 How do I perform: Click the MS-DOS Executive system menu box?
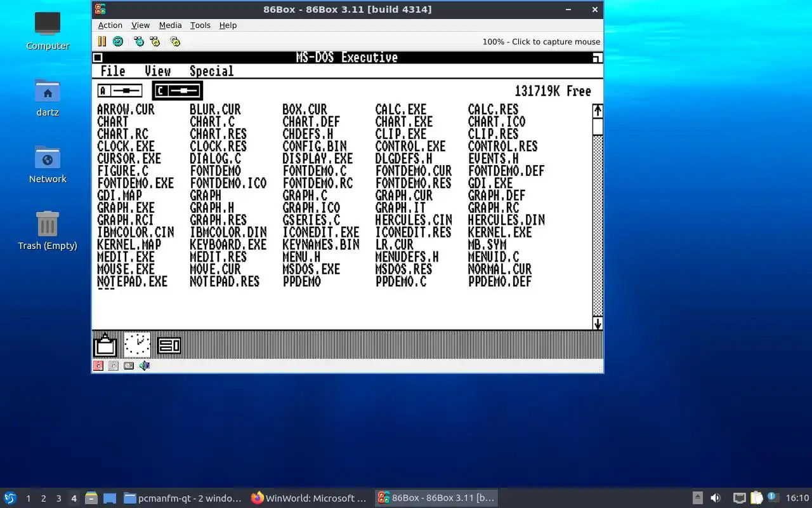point(98,58)
